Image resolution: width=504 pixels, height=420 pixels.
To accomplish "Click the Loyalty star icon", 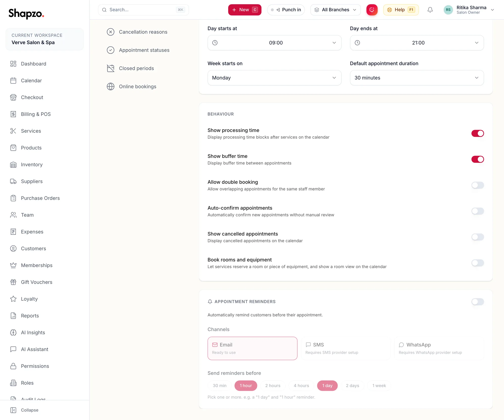I will pos(13,299).
